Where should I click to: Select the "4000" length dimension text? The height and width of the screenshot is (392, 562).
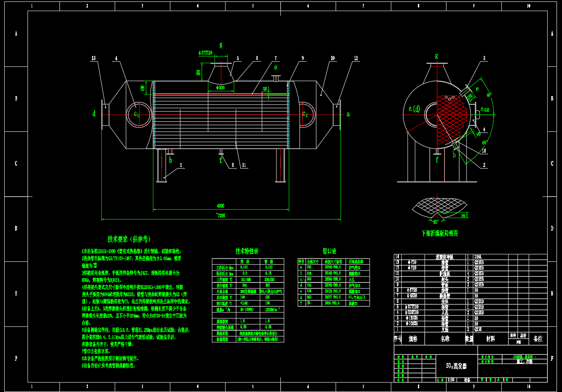click(x=221, y=206)
